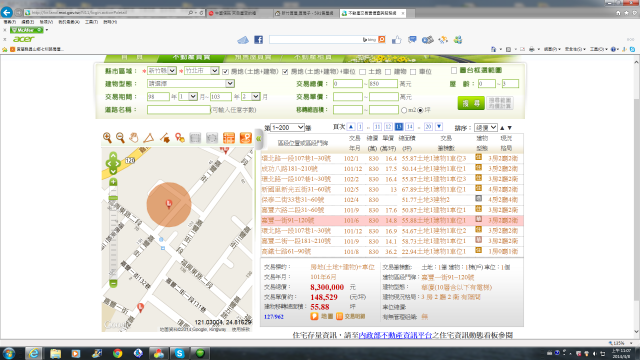Image resolution: width=640 pixels, height=360 pixels.
Task: Click the orange map locator tool
Action: coord(246,138)
